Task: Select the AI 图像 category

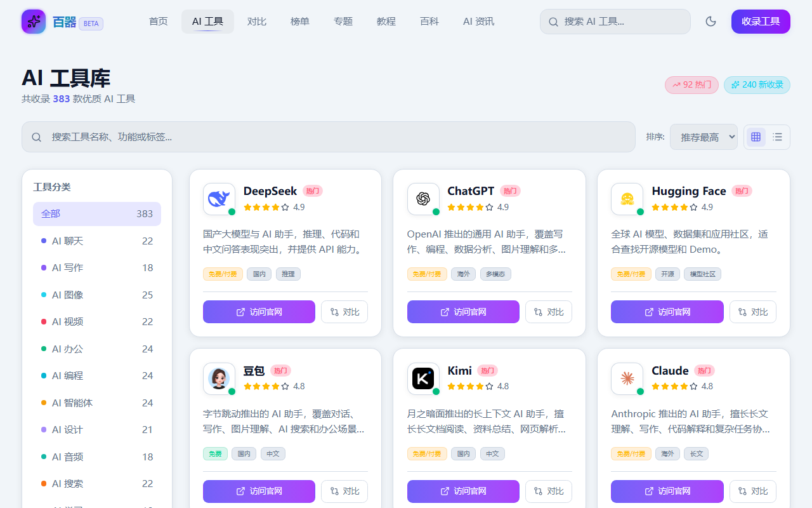Action: [x=97, y=295]
